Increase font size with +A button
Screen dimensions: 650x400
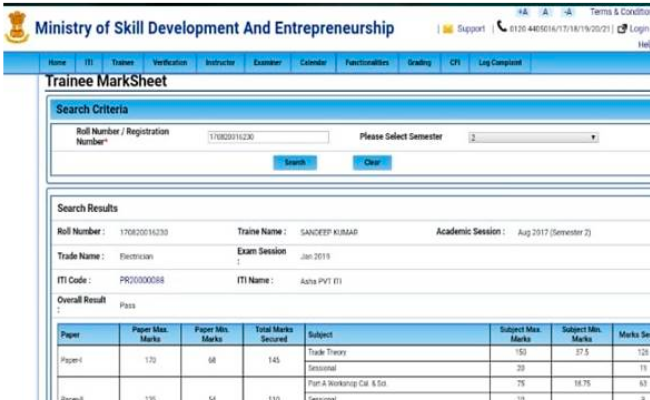pyautogui.click(x=523, y=11)
